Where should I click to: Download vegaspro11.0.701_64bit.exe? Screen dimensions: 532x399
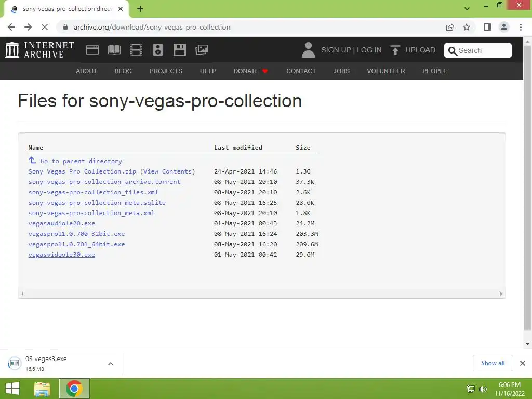point(77,244)
